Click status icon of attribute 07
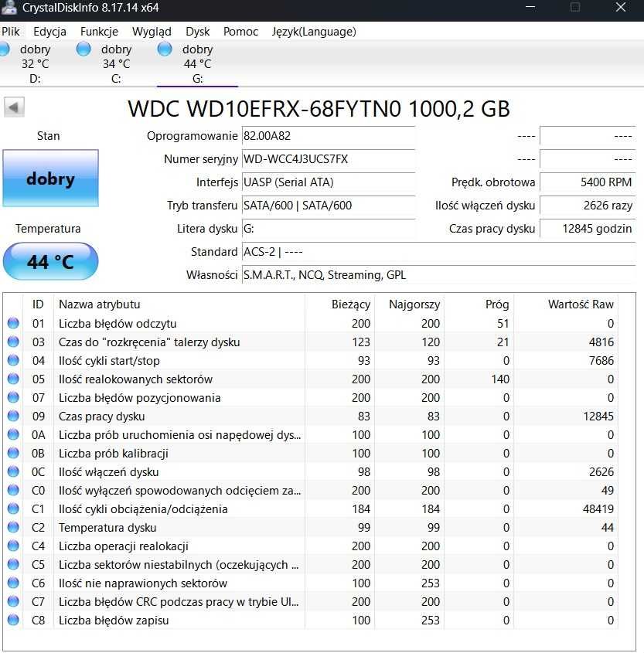 (x=13, y=397)
